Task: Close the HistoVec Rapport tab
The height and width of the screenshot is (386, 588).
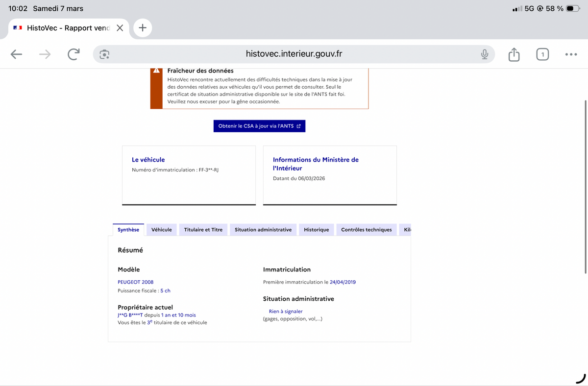Action: (120, 28)
